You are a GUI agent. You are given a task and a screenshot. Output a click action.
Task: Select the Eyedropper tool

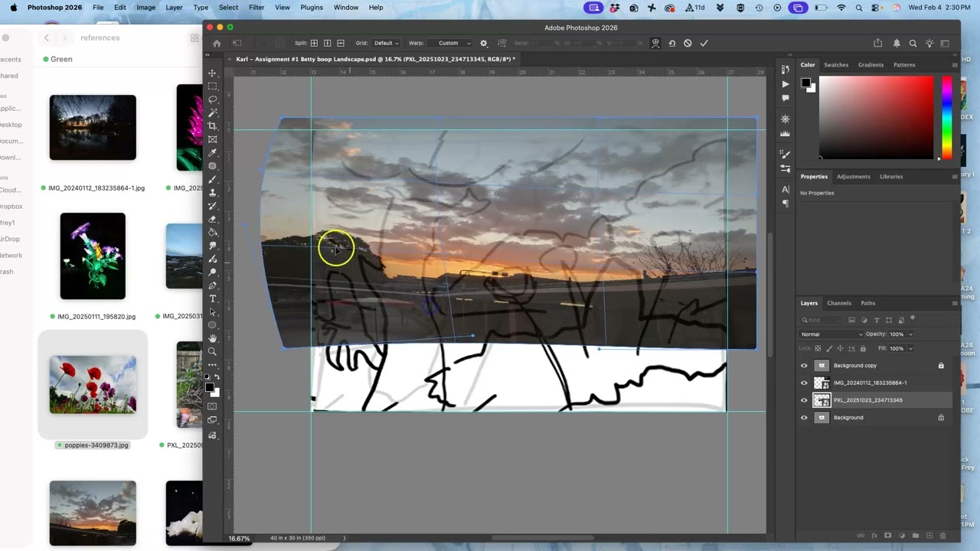[x=212, y=153]
